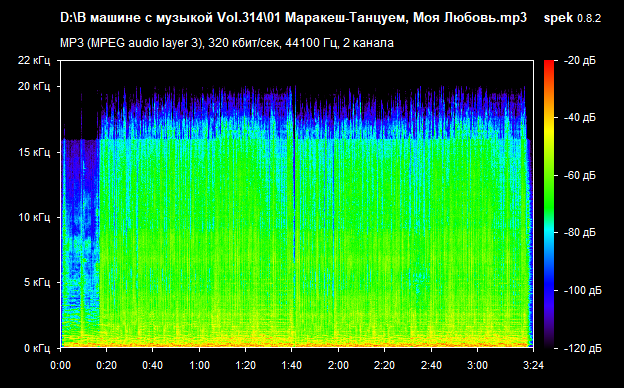The image size is (624, 388).
Task: Click the dark gap near 1:40 in spectrogram
Action: [x=294, y=175]
